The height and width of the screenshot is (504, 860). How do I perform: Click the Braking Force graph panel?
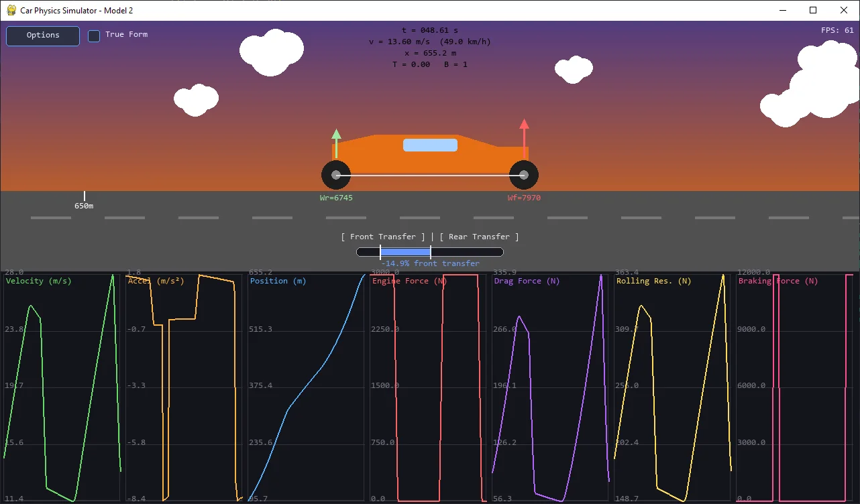(795, 387)
